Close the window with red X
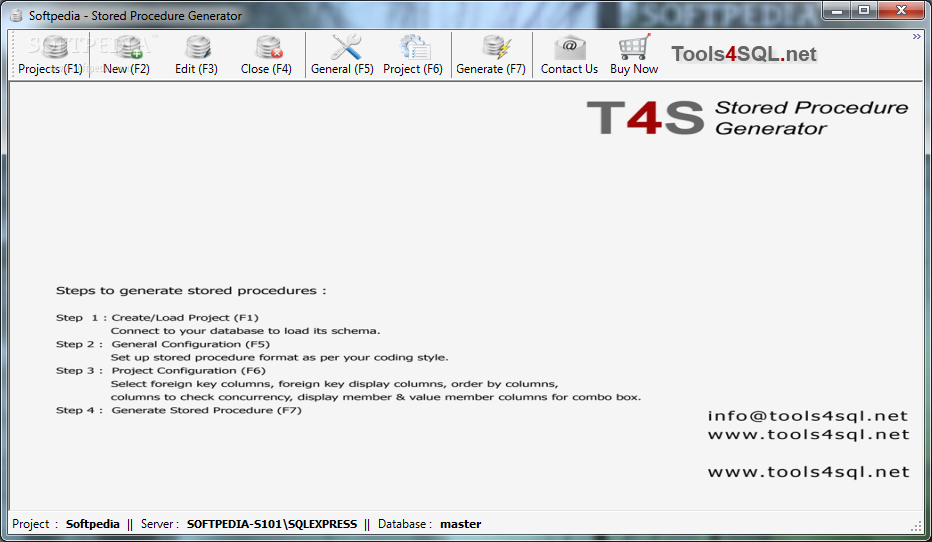The height and width of the screenshot is (542, 932). pyautogui.click(x=900, y=11)
